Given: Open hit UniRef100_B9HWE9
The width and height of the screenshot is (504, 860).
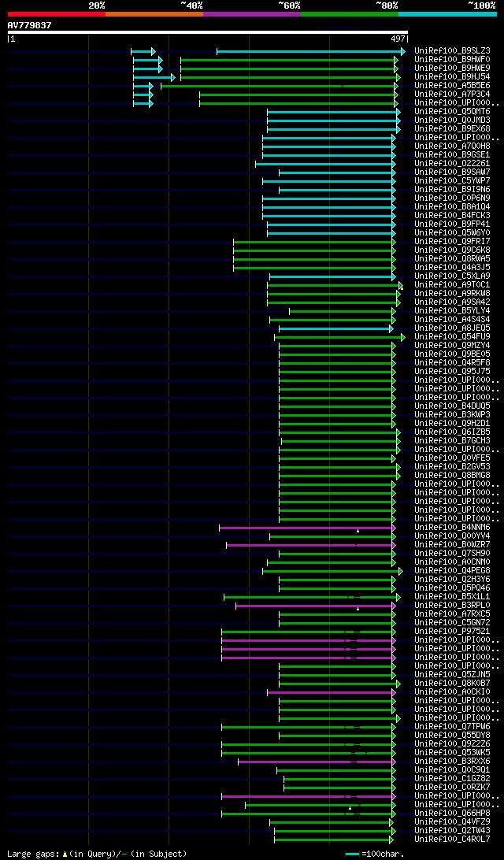Looking at the screenshot, I should [452, 68].
